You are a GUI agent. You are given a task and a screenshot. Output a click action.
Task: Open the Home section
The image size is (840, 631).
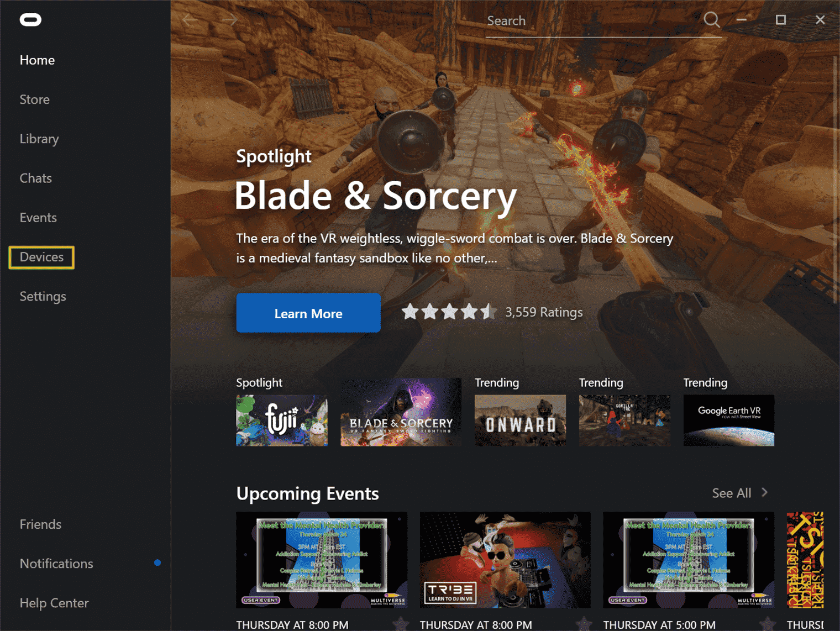tap(37, 60)
